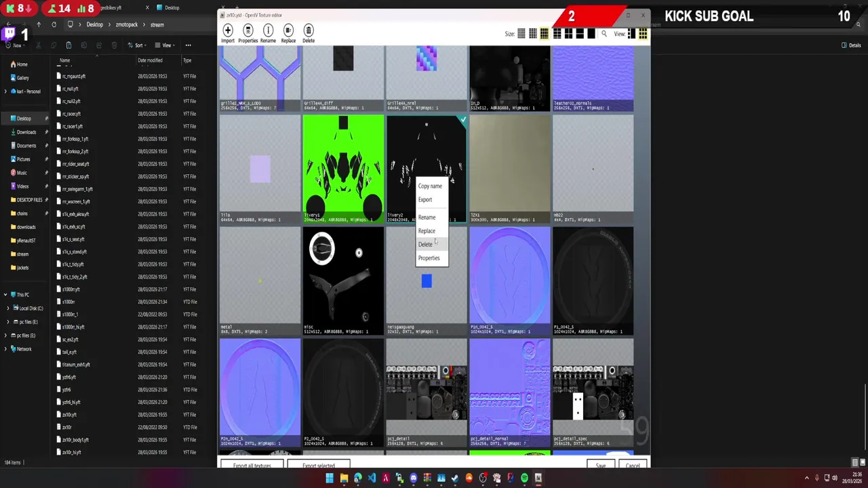Select the metal texture thumbnail
868x488 pixels.
pyautogui.click(x=260, y=280)
